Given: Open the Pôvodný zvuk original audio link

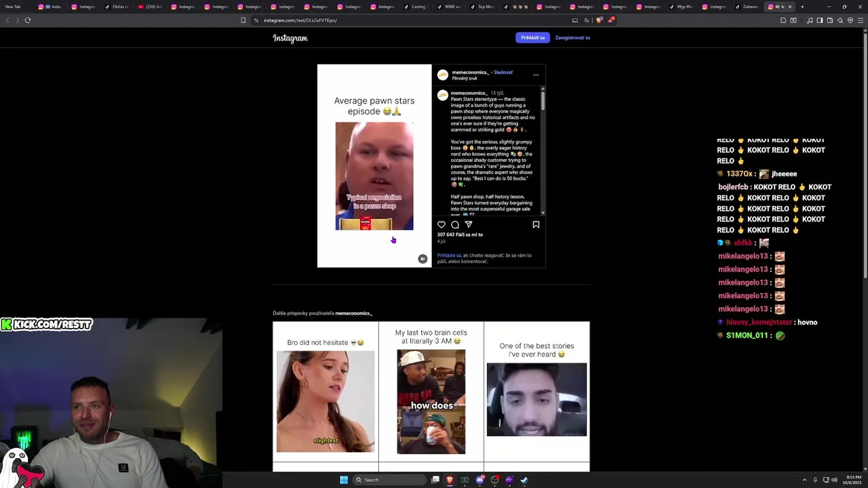Looking at the screenshot, I should coord(465,79).
